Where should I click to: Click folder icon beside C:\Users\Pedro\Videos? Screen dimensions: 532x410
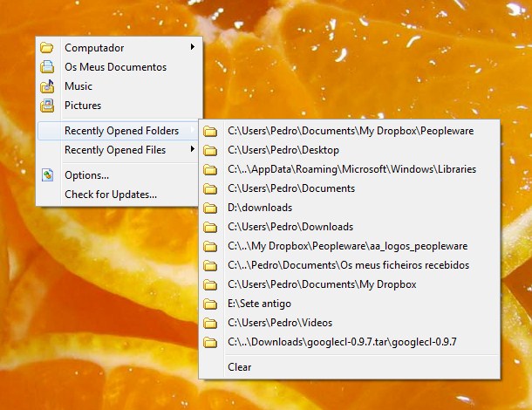(x=210, y=323)
